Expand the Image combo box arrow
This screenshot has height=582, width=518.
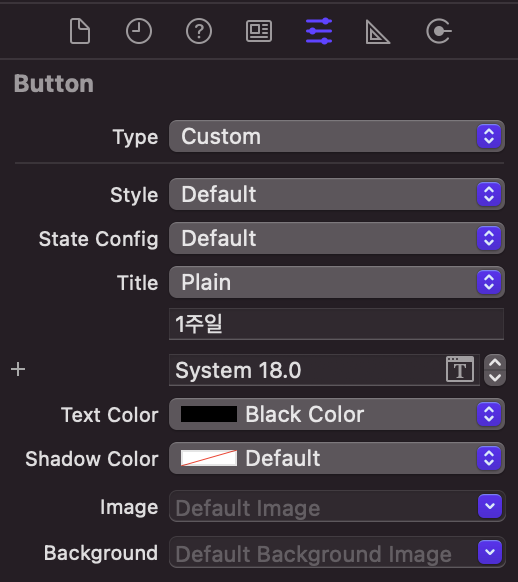click(490, 506)
